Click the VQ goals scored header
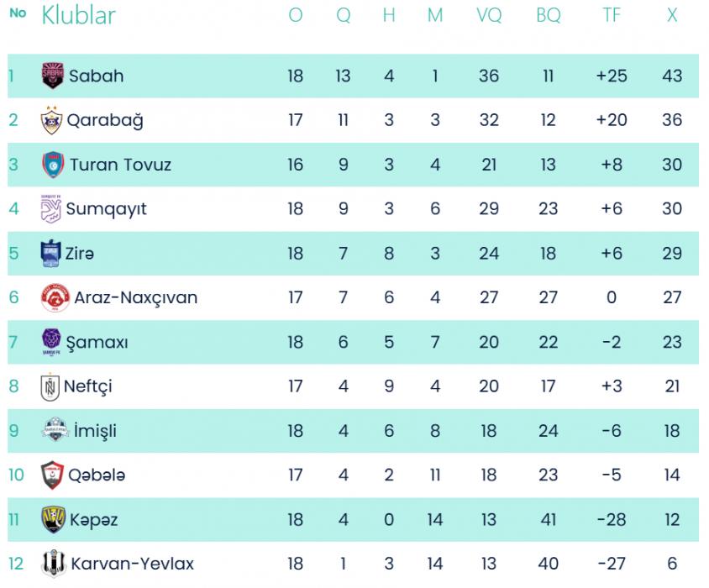This screenshot has height=588, width=709. (x=488, y=16)
